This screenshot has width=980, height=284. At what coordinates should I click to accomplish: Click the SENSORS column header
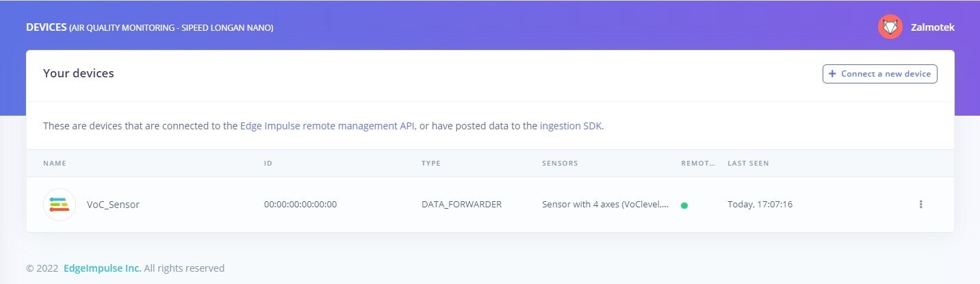[x=560, y=164]
